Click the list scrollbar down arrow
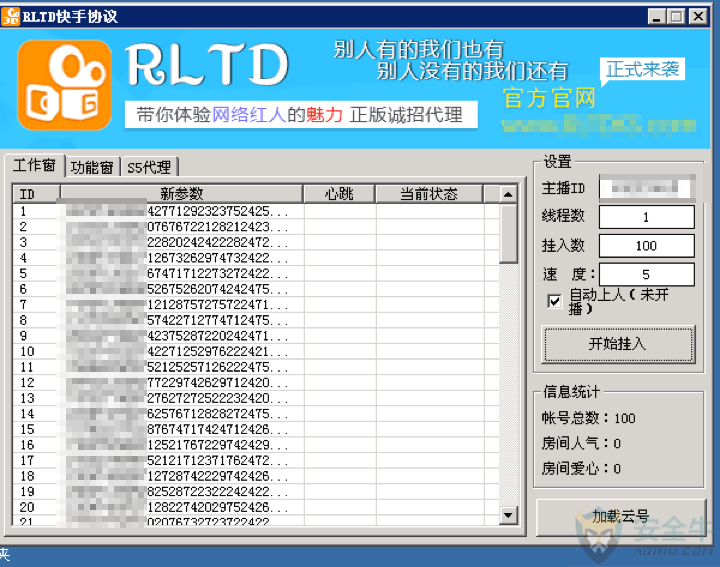This screenshot has height=567, width=720. pyautogui.click(x=508, y=515)
